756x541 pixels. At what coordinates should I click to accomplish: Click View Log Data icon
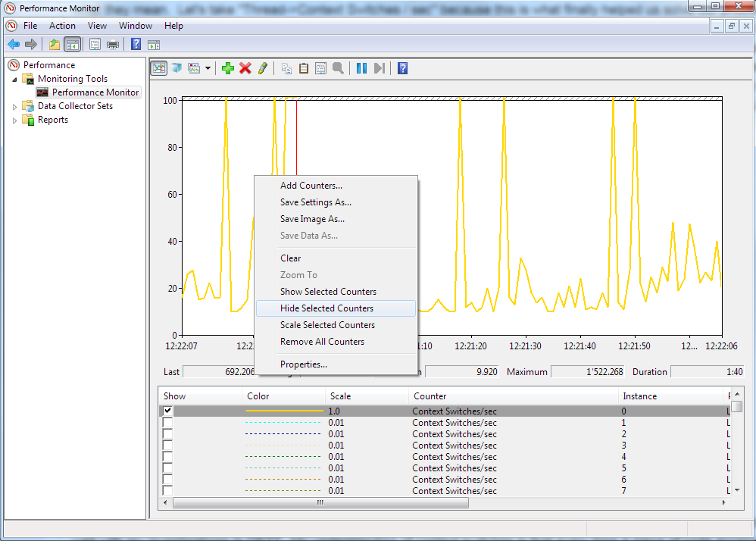(x=176, y=68)
